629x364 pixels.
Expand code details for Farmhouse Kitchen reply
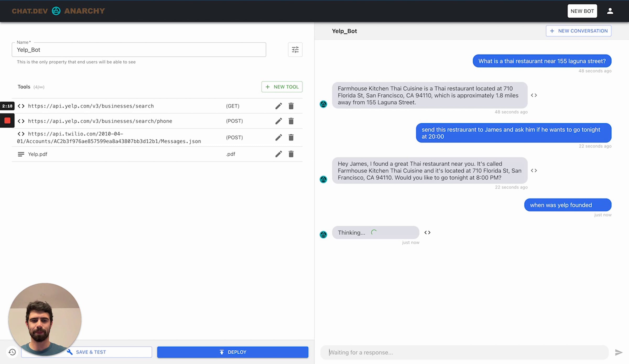[534, 95]
